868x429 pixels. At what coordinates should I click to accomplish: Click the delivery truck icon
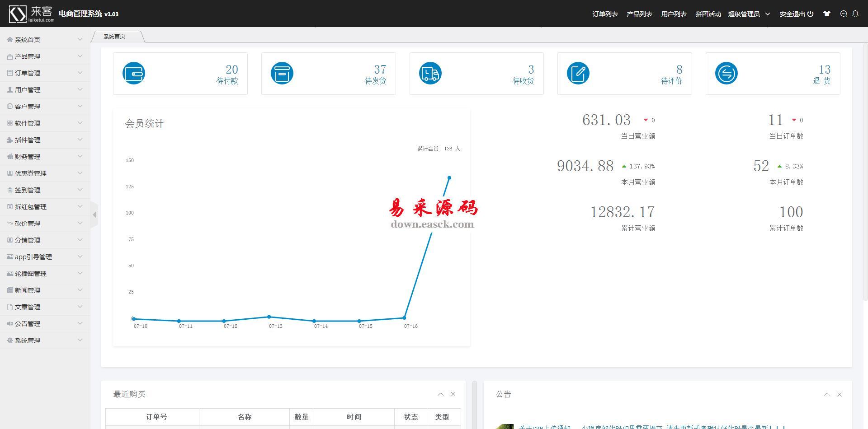click(x=430, y=73)
